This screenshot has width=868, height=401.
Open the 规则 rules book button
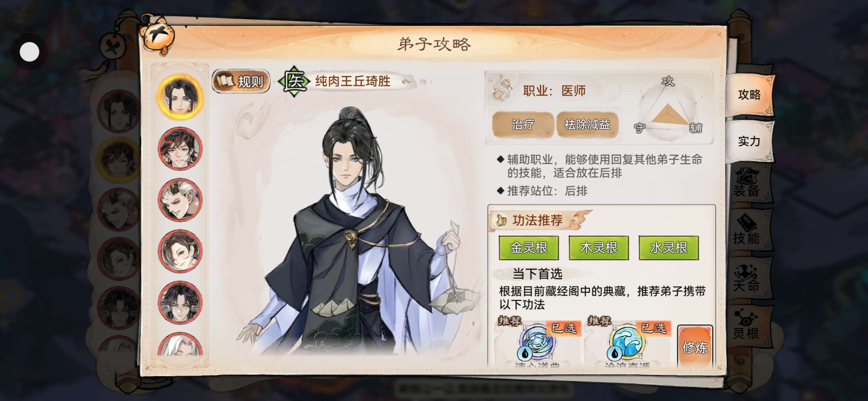pos(241,81)
